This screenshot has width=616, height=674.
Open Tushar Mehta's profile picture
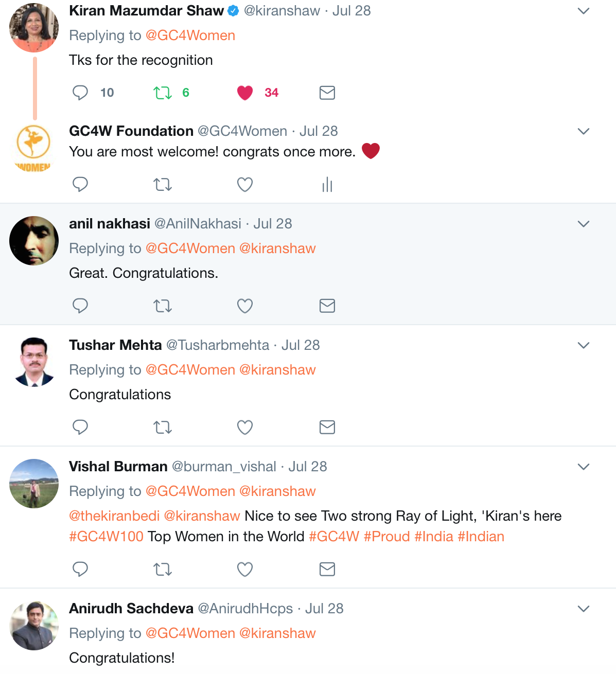34,362
